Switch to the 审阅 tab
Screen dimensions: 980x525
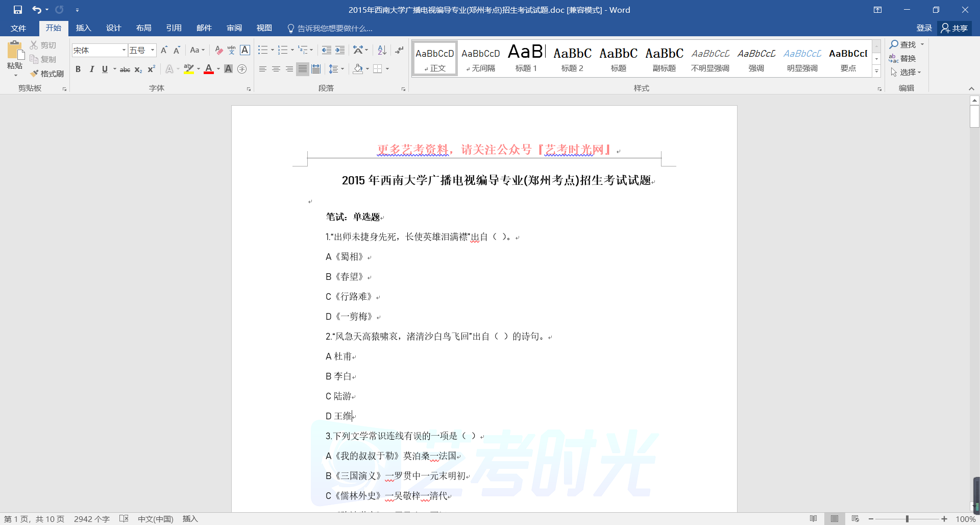pyautogui.click(x=234, y=28)
